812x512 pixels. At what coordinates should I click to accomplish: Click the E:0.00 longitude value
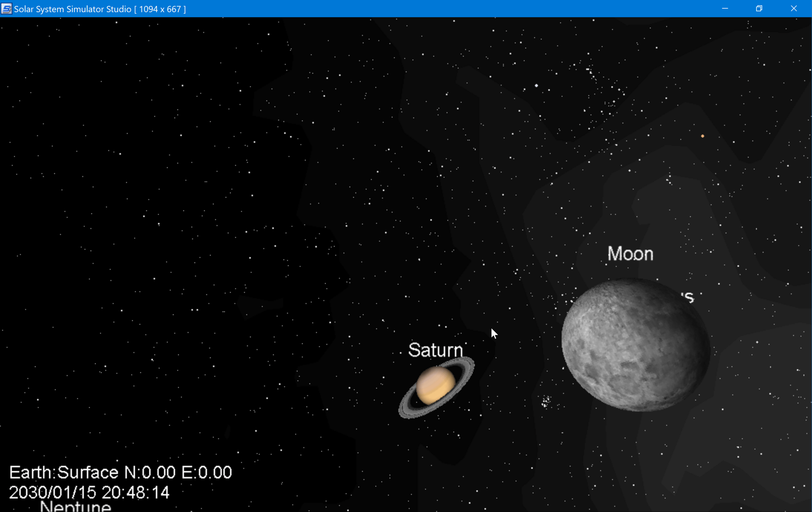point(206,473)
